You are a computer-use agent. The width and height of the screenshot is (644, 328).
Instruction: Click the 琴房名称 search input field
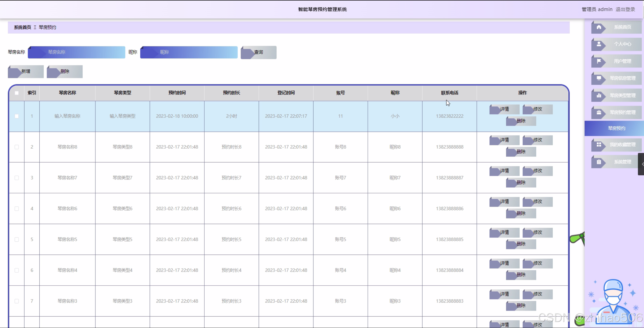76,52
